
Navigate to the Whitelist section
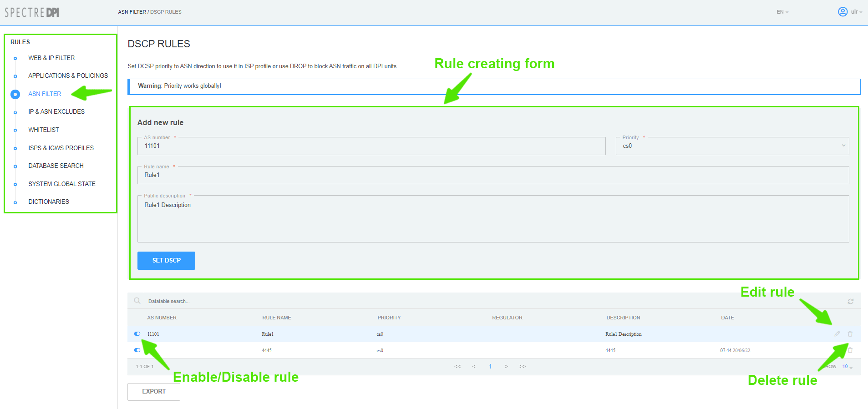(44, 130)
